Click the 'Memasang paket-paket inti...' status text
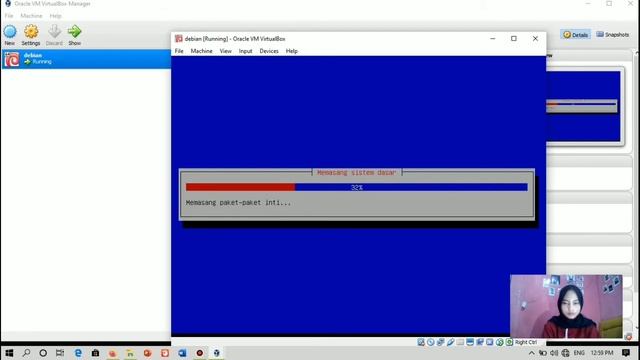Viewport: 640px width, 360px height. click(238, 202)
